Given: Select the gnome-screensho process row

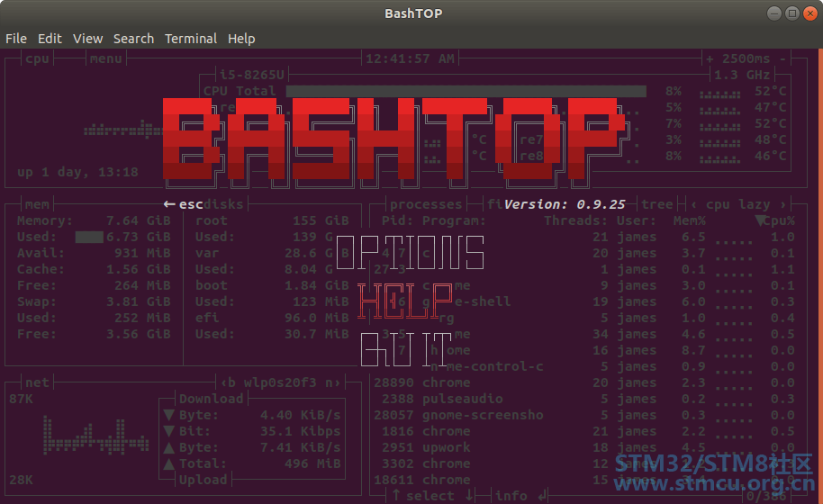Looking at the screenshot, I should click(583, 416).
